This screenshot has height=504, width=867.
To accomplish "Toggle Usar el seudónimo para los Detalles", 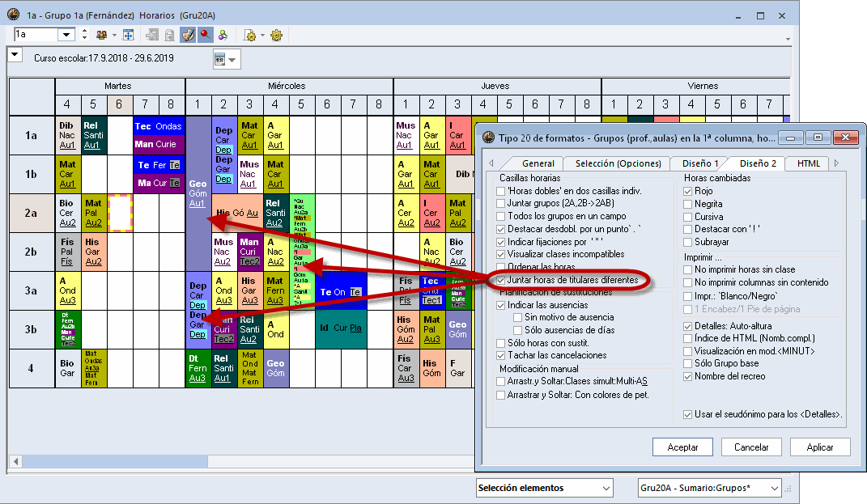I will tap(688, 414).
